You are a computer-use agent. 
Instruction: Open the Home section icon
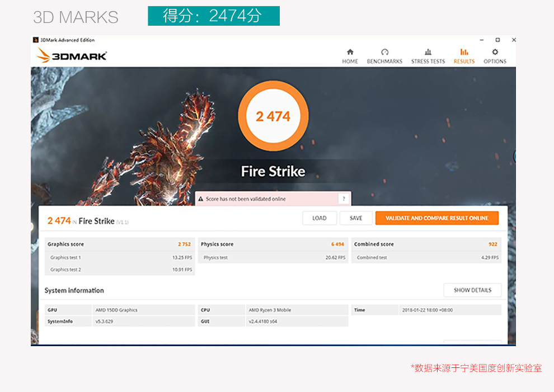[350, 52]
